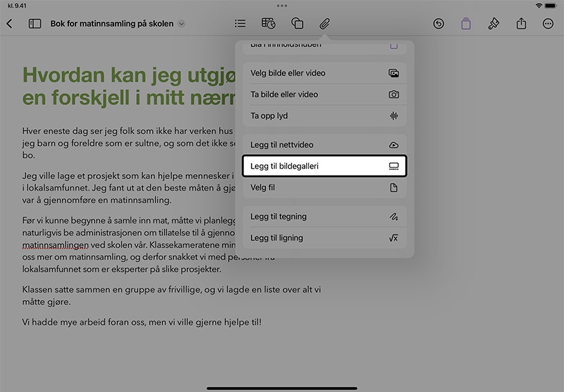Tap the battery status icon

point(551,6)
